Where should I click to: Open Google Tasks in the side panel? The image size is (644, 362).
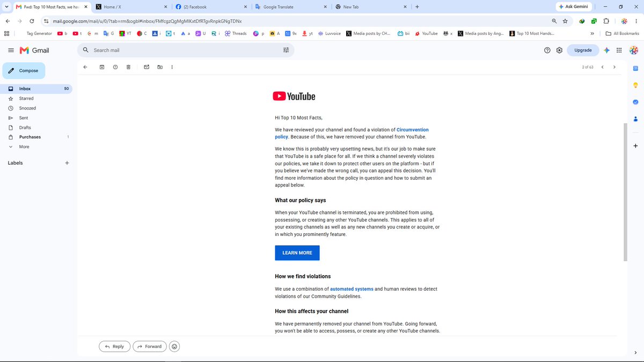(x=635, y=102)
